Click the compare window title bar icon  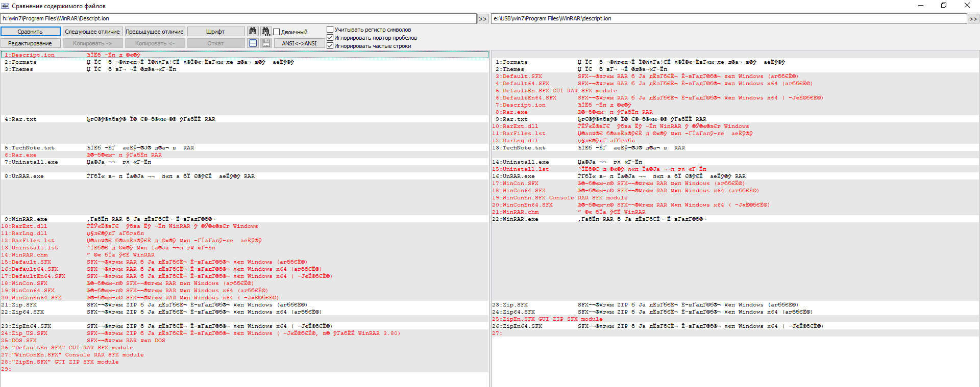[x=6, y=6]
